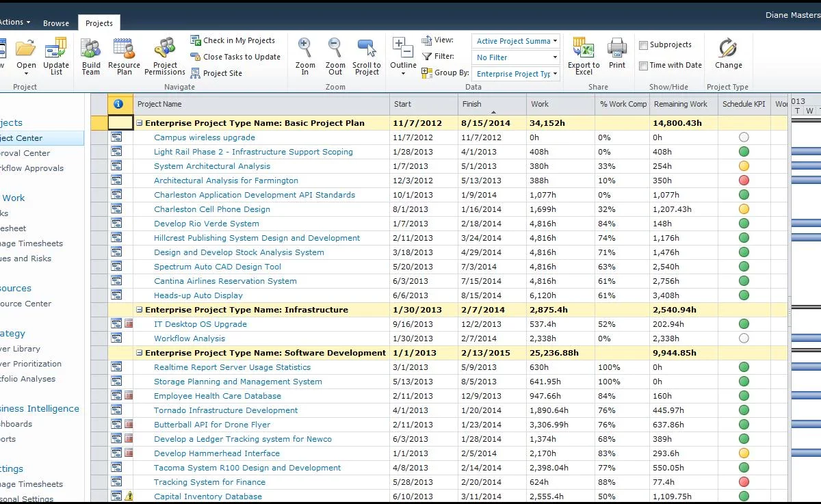This screenshot has height=504, width=821.
Task: Print the project list
Action: click(x=617, y=54)
